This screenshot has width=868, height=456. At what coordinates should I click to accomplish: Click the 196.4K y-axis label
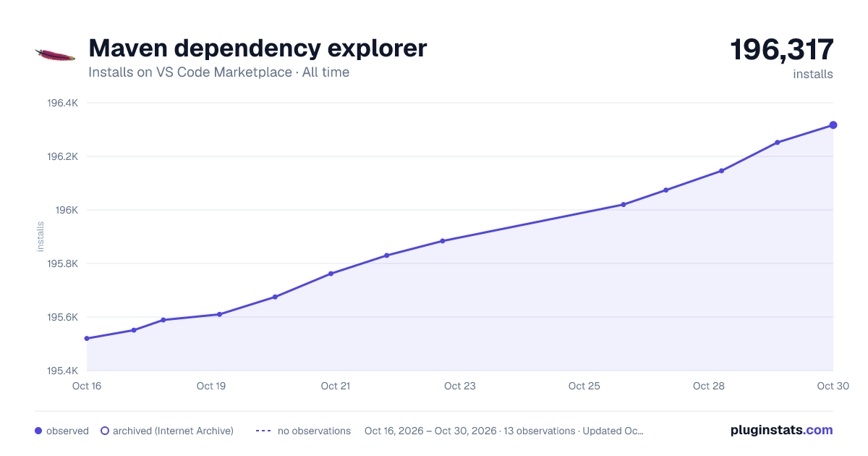coord(62,103)
